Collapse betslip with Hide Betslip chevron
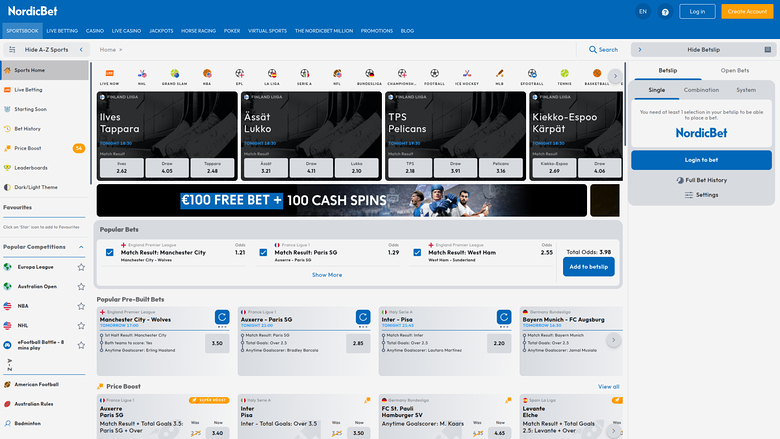This screenshot has width=780, height=439. coord(640,50)
